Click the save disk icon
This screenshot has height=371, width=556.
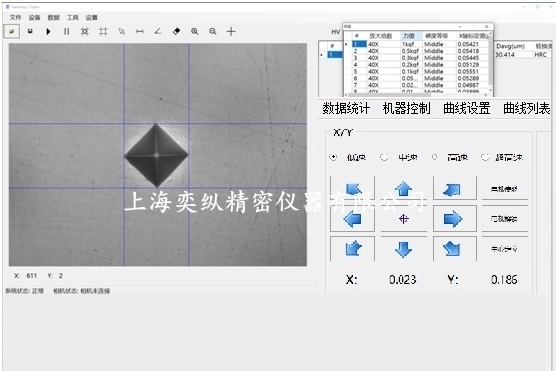pos(30,31)
